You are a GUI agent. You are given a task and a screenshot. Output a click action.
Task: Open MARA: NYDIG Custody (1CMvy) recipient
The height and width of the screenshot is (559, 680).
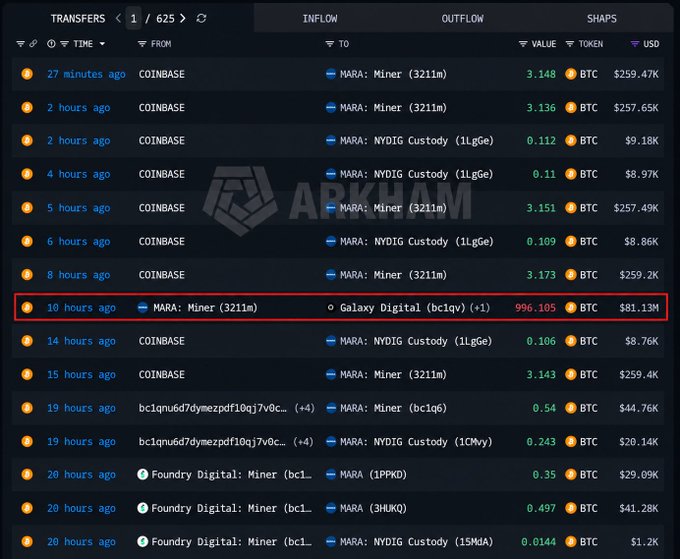416,441
